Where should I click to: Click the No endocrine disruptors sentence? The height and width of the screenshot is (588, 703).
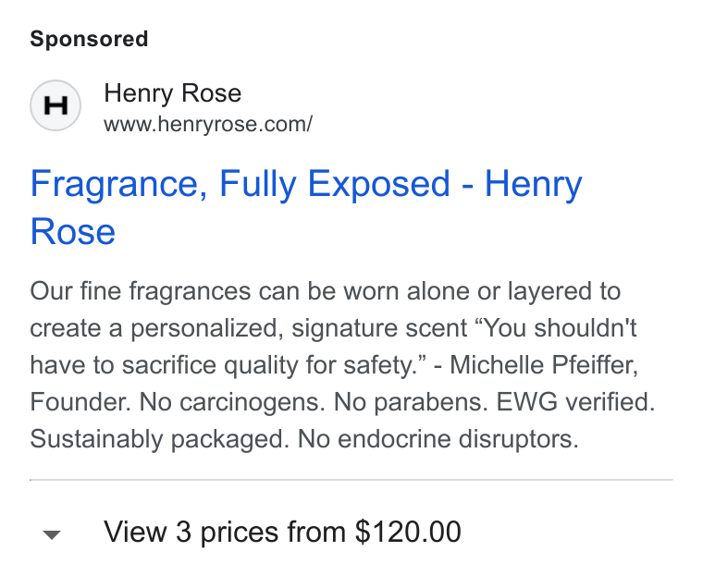click(x=438, y=439)
